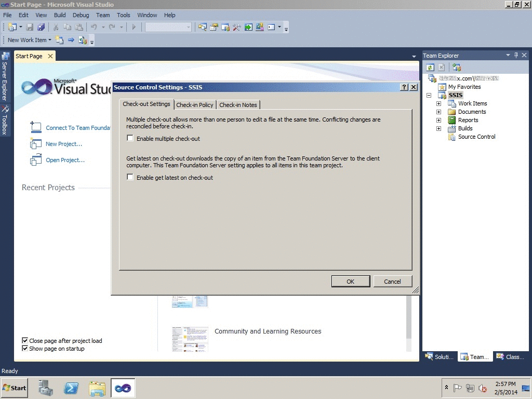The image size is (532, 399).
Task: Click the disabled Stop Refresh icon in Team Explorer
Action: coord(441,67)
